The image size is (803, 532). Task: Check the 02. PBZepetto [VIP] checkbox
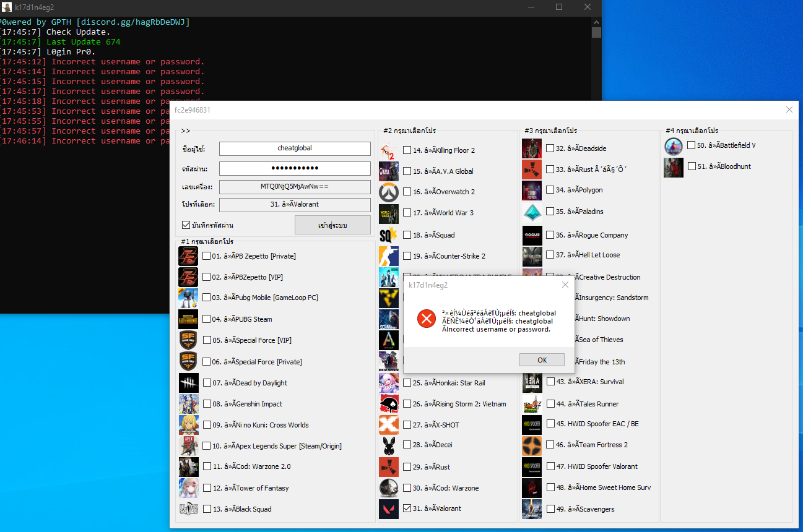point(207,277)
